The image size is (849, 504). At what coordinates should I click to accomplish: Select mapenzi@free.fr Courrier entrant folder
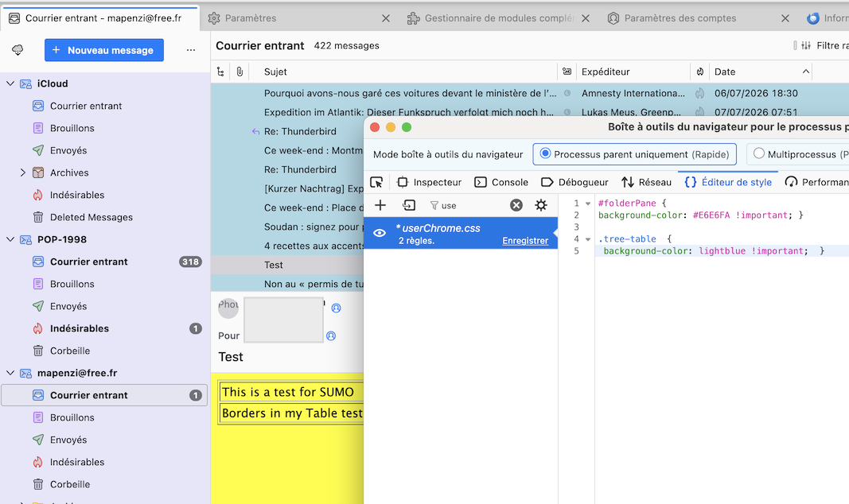click(x=104, y=395)
